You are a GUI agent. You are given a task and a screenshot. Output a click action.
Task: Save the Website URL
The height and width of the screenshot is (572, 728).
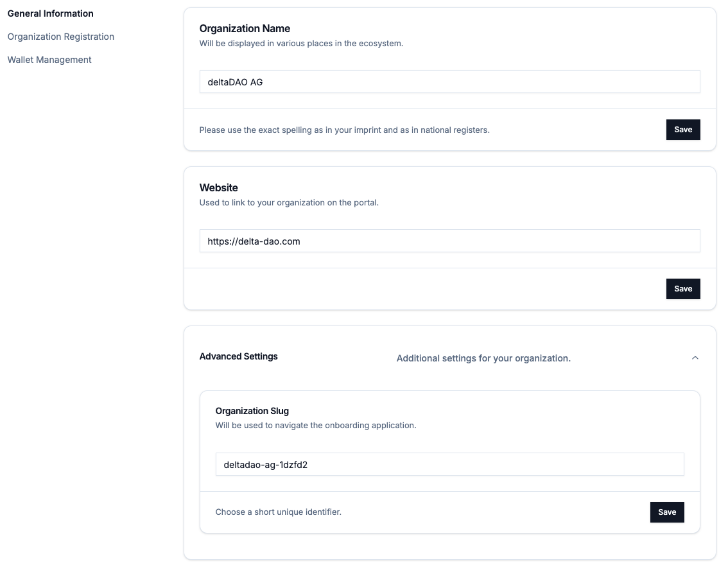tap(682, 289)
